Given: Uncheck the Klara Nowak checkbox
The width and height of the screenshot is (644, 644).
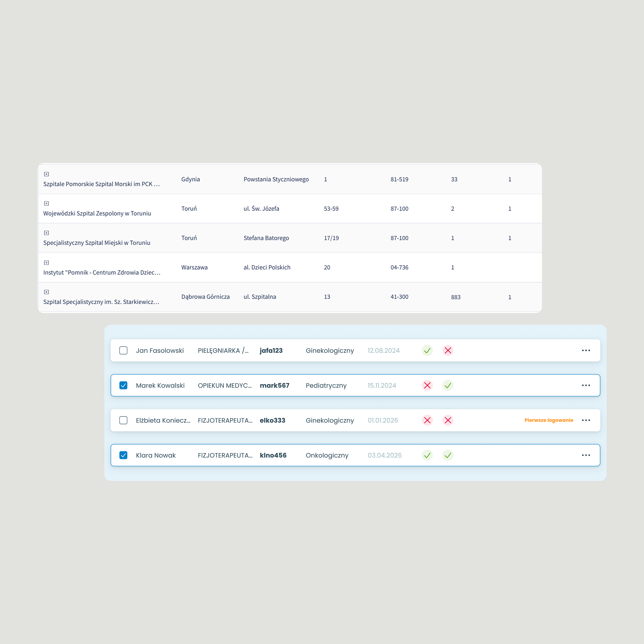Looking at the screenshot, I should pyautogui.click(x=123, y=455).
